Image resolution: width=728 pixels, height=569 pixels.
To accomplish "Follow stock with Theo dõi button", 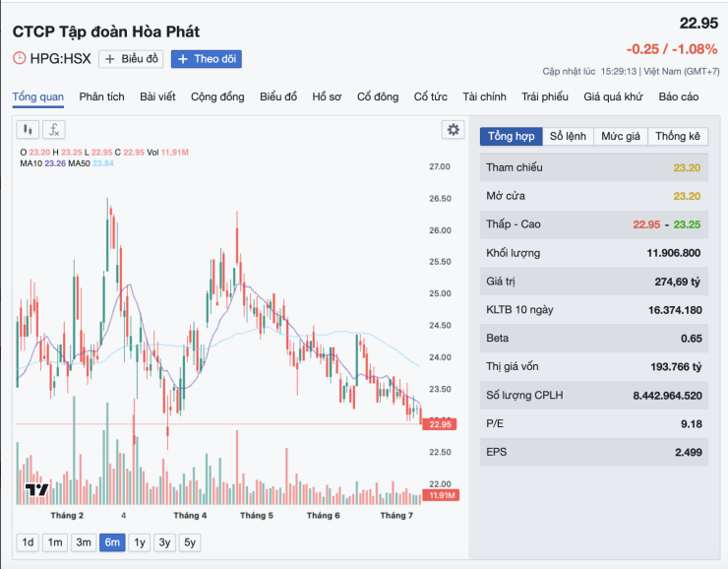I will tap(207, 59).
